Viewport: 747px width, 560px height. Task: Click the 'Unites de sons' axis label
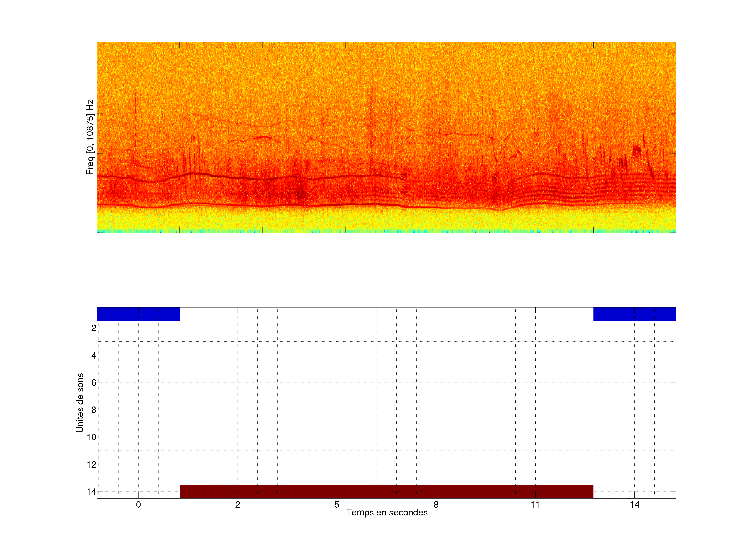80,403
